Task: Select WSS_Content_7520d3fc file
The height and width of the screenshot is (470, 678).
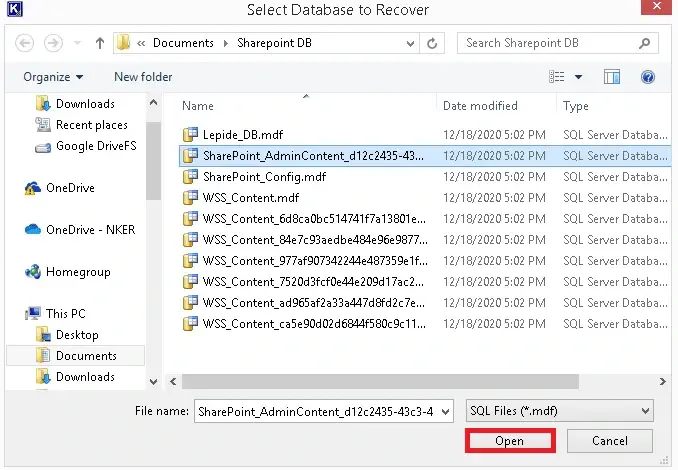Action: click(x=425, y=282)
